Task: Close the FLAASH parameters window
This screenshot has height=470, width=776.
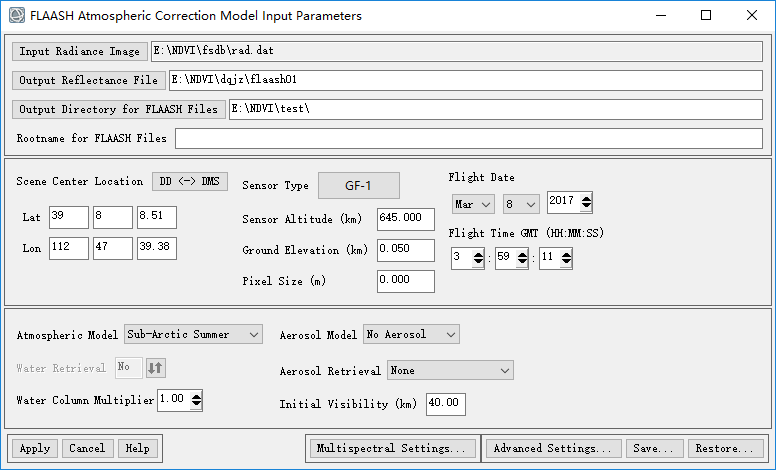Action: (752, 15)
